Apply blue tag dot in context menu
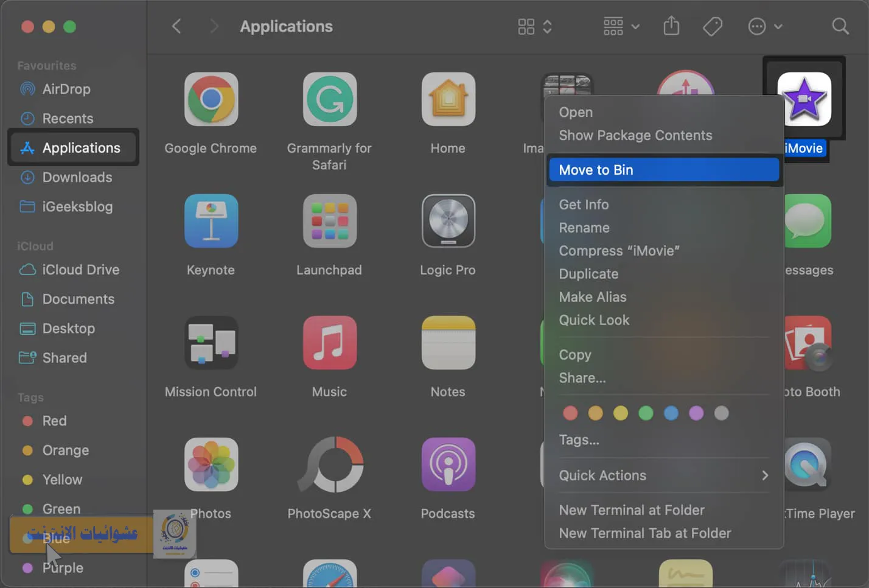This screenshot has width=869, height=588. coord(671,413)
